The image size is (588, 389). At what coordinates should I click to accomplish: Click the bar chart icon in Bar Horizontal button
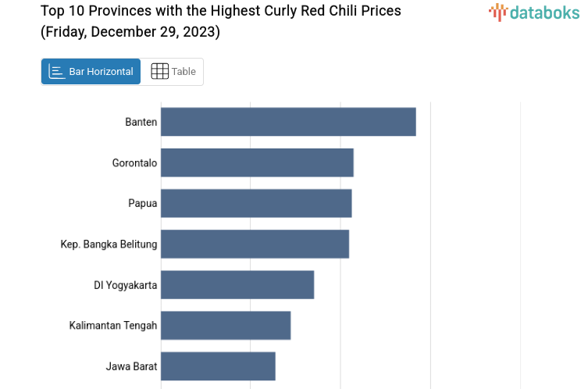(x=56, y=71)
